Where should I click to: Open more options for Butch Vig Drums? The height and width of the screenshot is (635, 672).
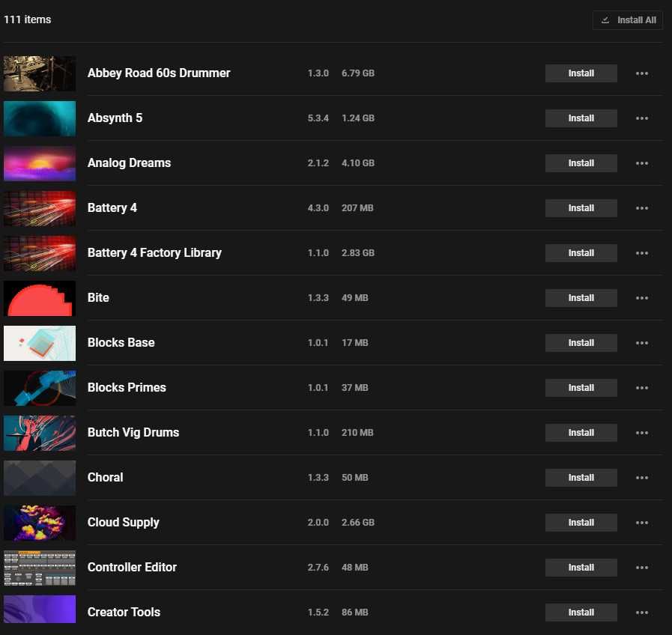[641, 433]
